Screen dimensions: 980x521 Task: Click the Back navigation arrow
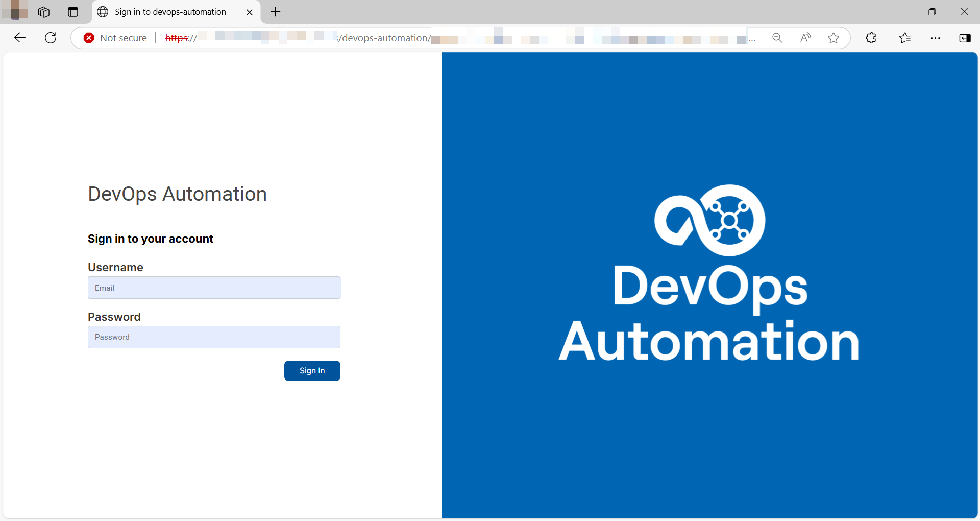pyautogui.click(x=19, y=37)
